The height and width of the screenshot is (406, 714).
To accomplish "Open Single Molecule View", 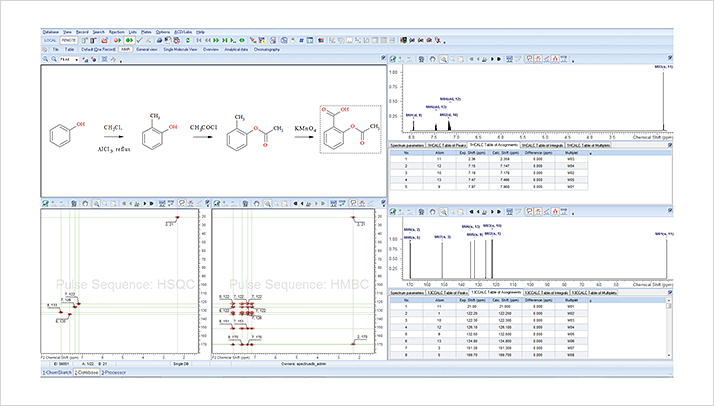I will (180, 49).
